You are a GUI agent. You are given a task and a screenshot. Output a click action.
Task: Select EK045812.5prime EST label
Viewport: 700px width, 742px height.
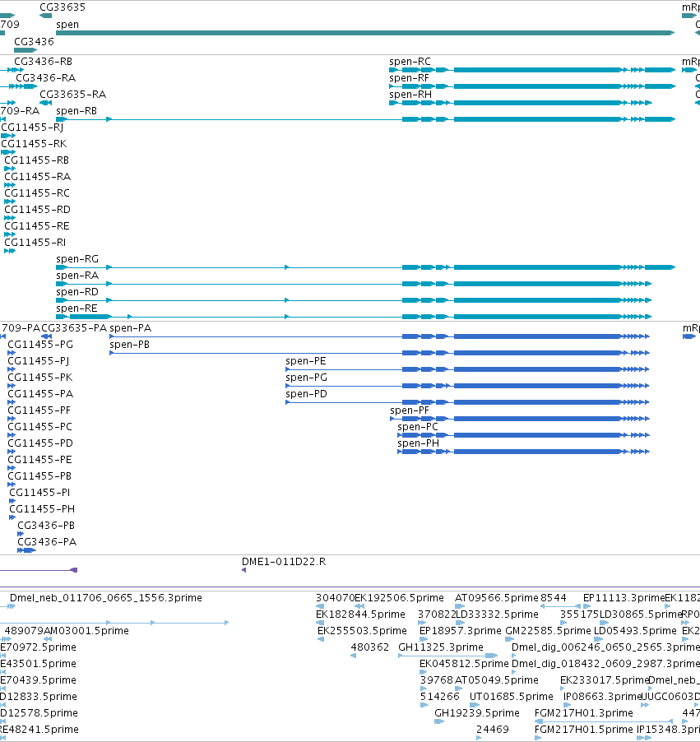464,664
